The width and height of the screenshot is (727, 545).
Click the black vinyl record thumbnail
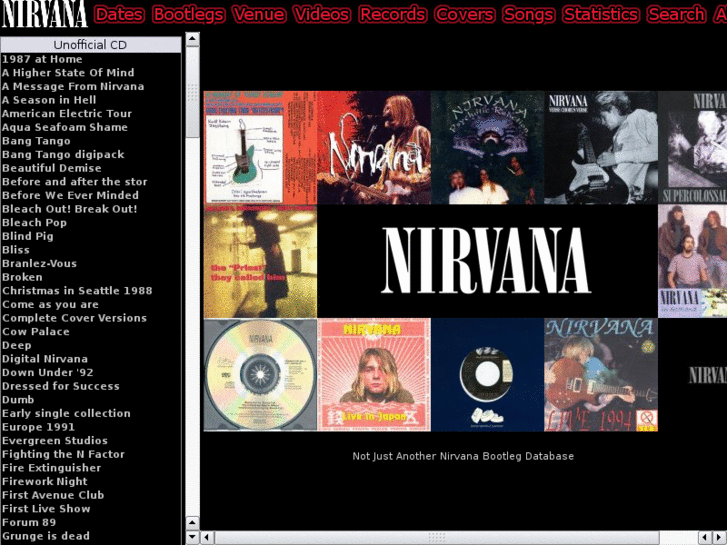point(487,375)
